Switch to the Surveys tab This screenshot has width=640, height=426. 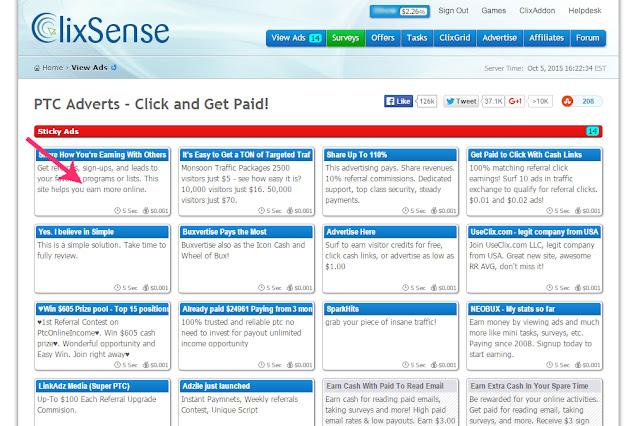(346, 38)
